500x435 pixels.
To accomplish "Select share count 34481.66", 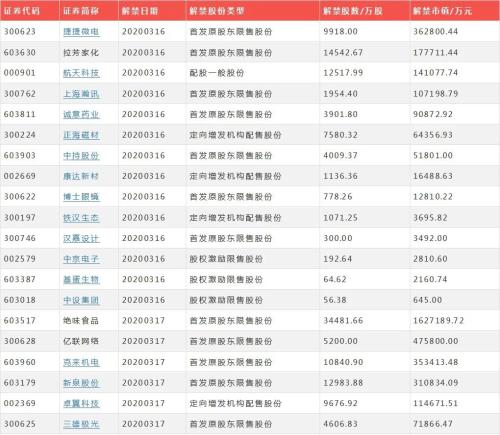I will tap(343, 321).
